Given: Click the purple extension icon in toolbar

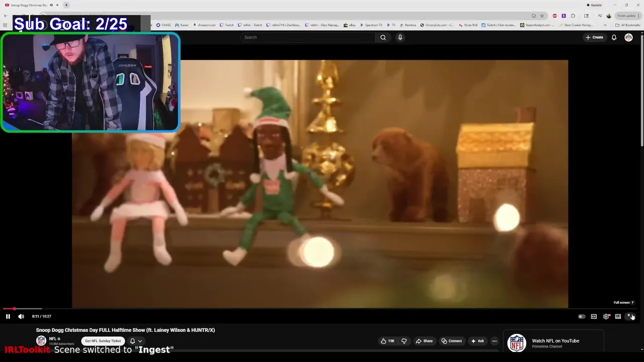Looking at the screenshot, I should (563, 16).
